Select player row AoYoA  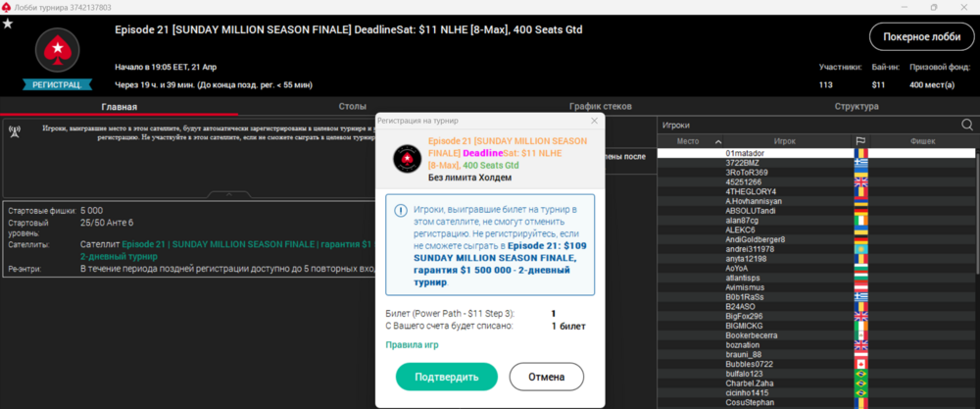816,268
